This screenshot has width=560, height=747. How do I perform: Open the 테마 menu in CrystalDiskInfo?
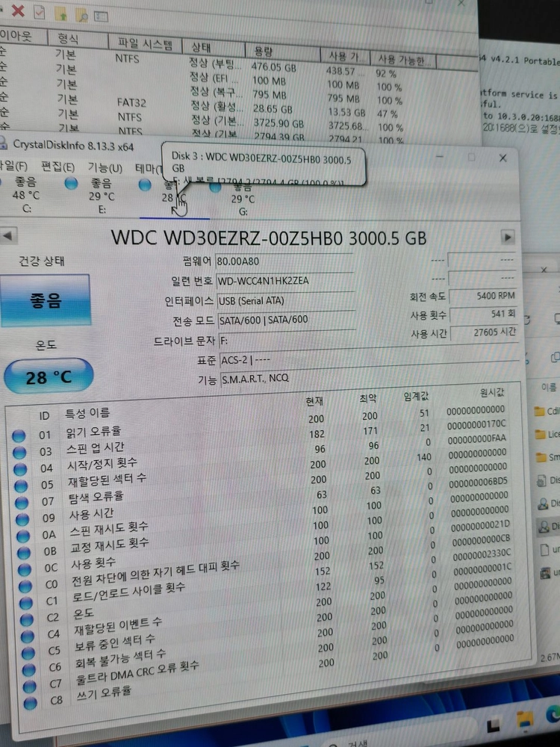[149, 169]
